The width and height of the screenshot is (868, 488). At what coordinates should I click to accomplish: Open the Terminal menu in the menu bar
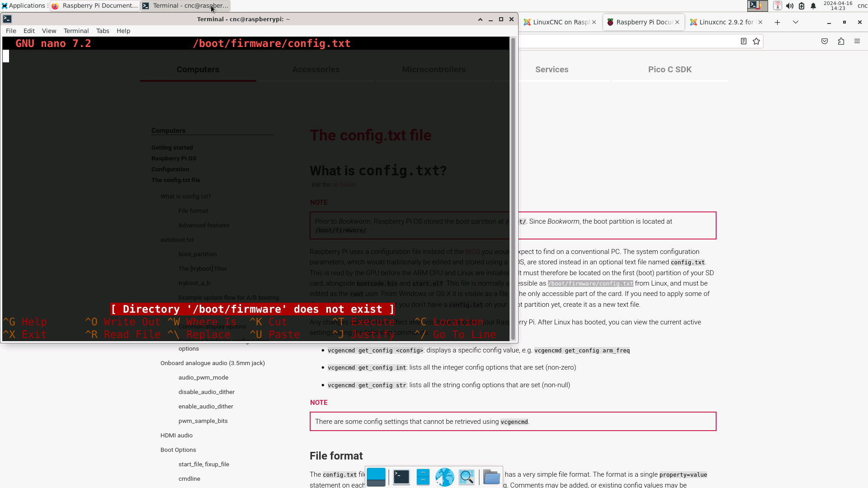pos(76,31)
